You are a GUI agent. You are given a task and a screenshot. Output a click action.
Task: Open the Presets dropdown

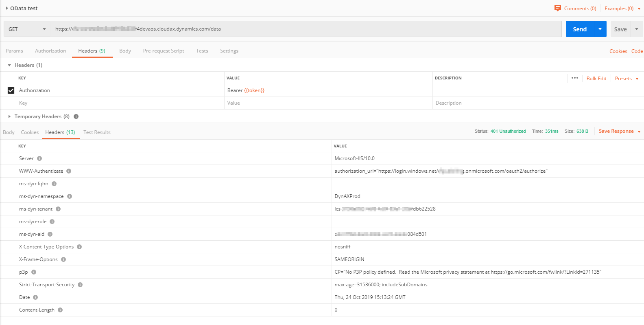[x=627, y=79]
